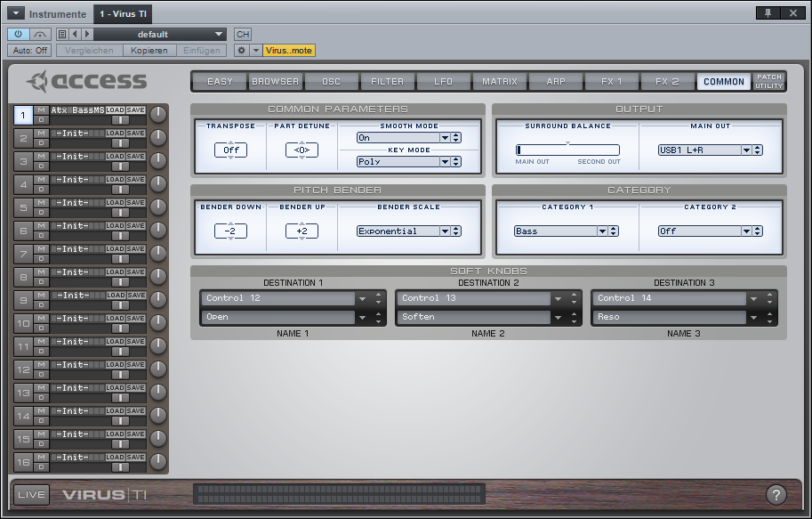Viewport: 812px width, 519px height.
Task: Click Bender Up +2 value box
Action: [301, 231]
